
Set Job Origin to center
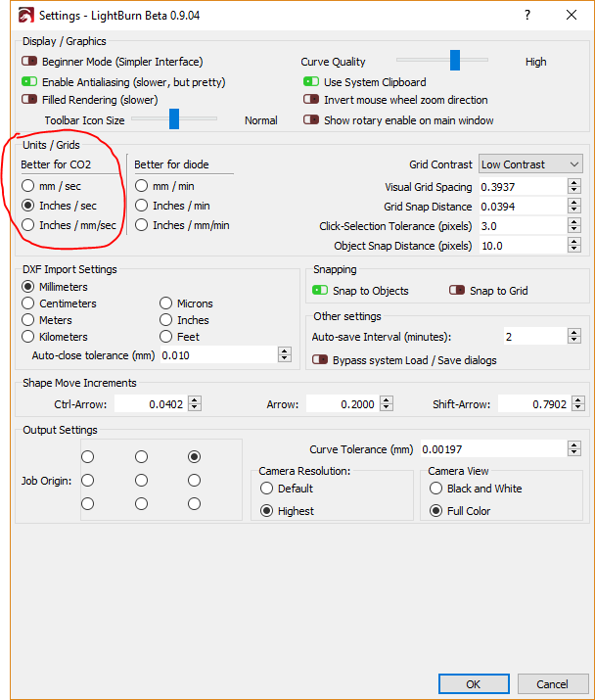(x=142, y=481)
